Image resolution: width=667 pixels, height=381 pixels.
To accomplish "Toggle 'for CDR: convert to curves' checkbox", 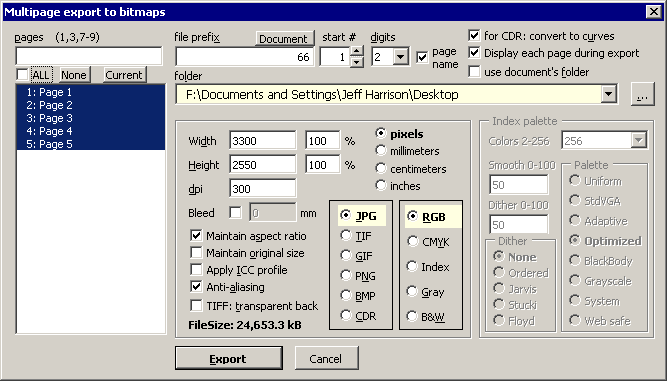I will point(474,36).
